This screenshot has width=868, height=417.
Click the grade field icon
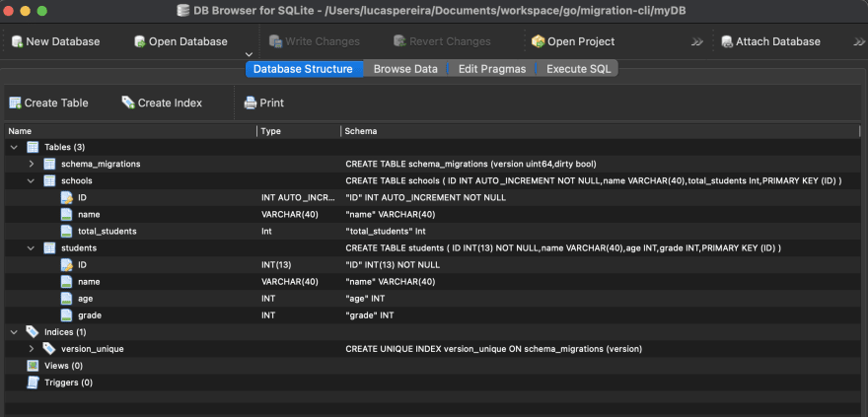point(66,315)
